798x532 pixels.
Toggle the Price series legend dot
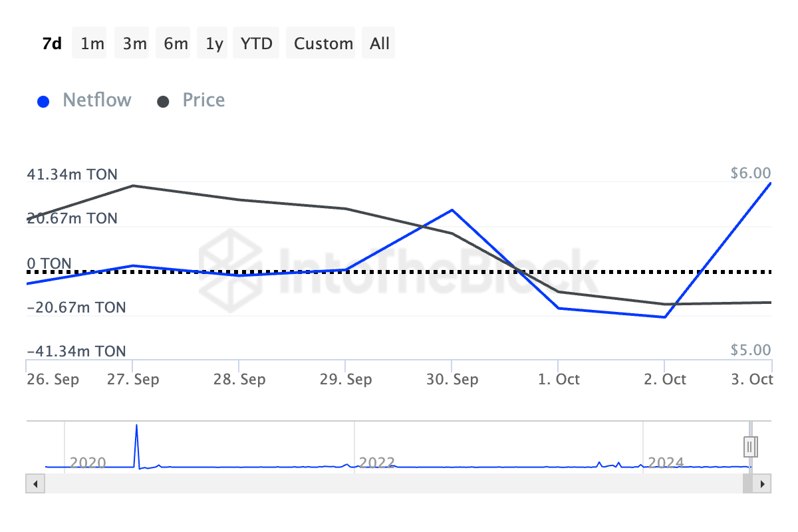click(x=163, y=102)
